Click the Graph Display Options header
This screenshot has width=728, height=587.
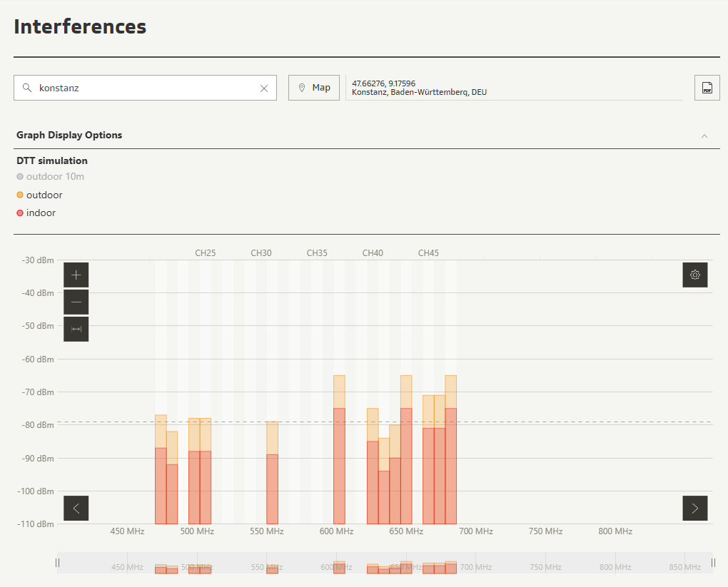(69, 135)
